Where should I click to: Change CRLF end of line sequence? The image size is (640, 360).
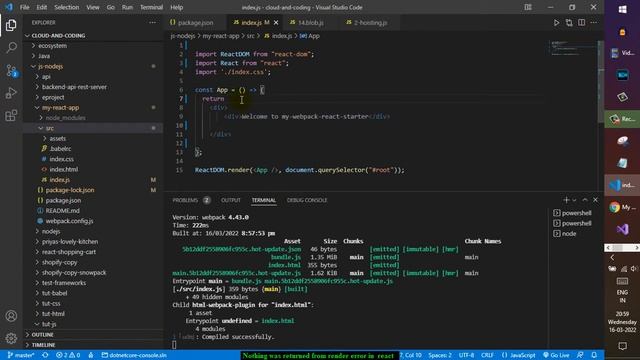[x=487, y=355]
